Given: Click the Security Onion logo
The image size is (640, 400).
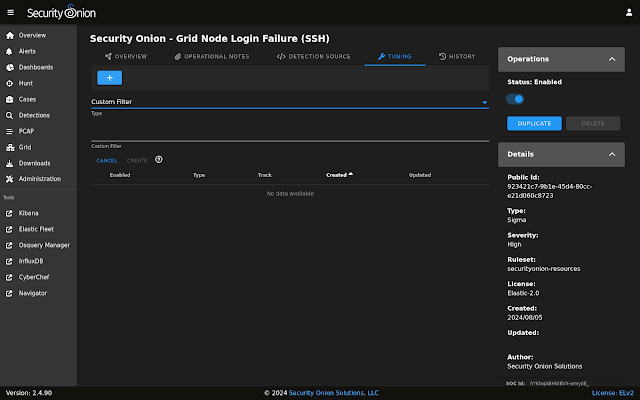Looking at the screenshot, I should [61, 12].
